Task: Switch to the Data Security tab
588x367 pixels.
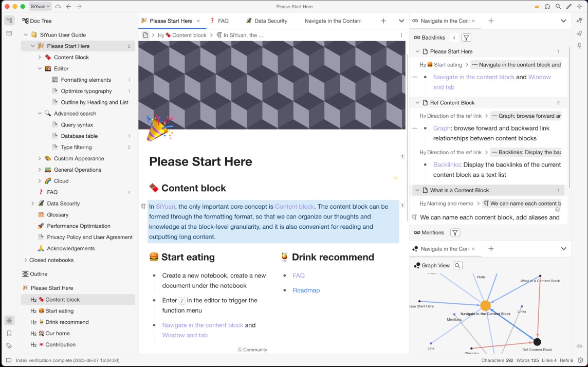Action: coord(270,21)
